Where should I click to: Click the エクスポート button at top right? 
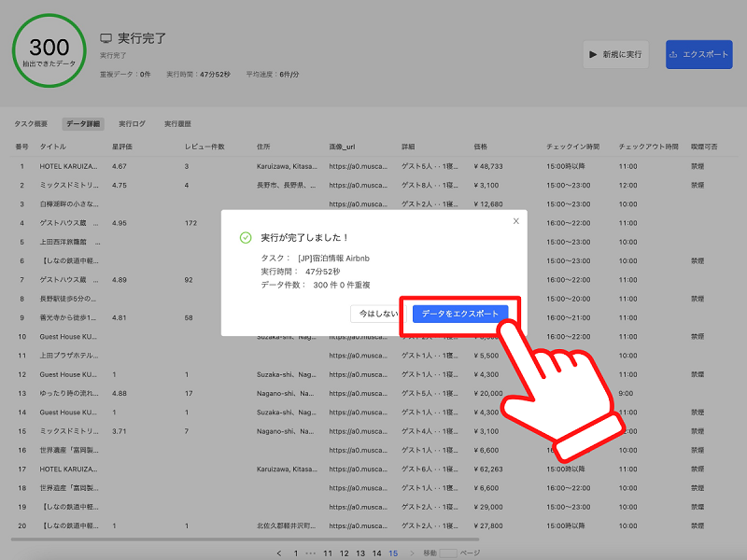tap(698, 55)
